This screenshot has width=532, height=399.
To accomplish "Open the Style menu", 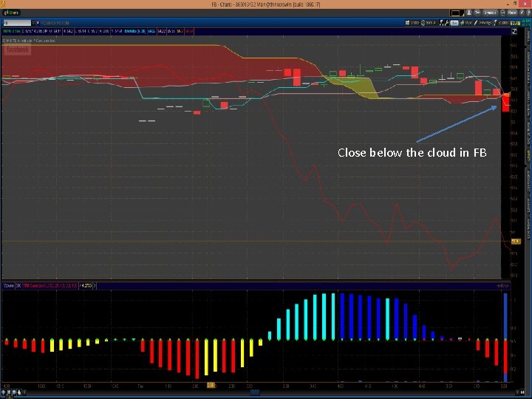I will pos(466,23).
